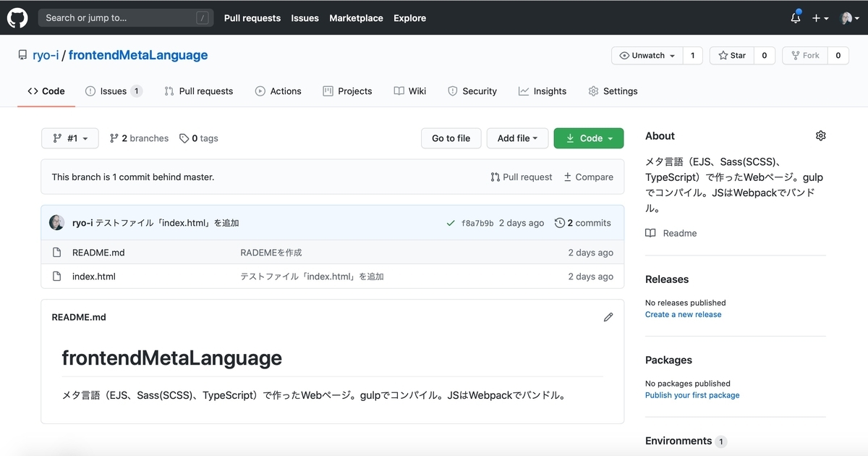This screenshot has width=868, height=456.
Task: View the 2 commits history
Action: coord(583,223)
